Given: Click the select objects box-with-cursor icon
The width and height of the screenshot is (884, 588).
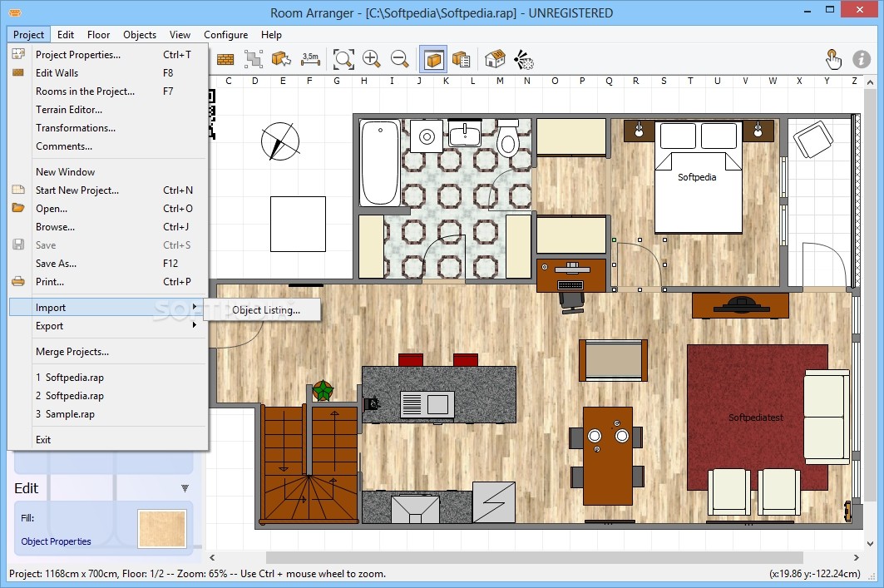Looking at the screenshot, I should (x=281, y=59).
